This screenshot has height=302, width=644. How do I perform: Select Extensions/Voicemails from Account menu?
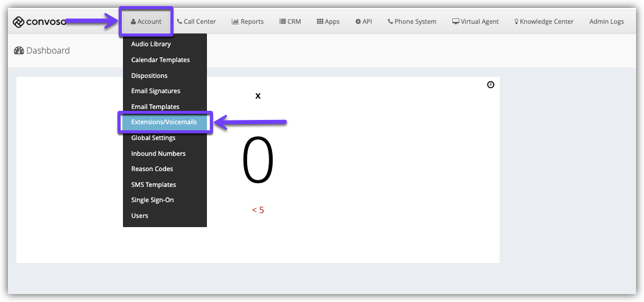[164, 122]
